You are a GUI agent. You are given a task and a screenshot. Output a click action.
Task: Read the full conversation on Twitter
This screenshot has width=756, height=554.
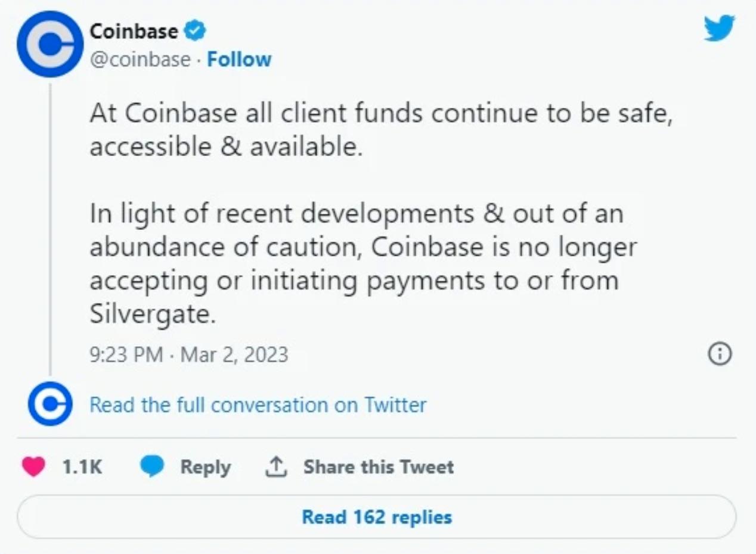point(258,405)
